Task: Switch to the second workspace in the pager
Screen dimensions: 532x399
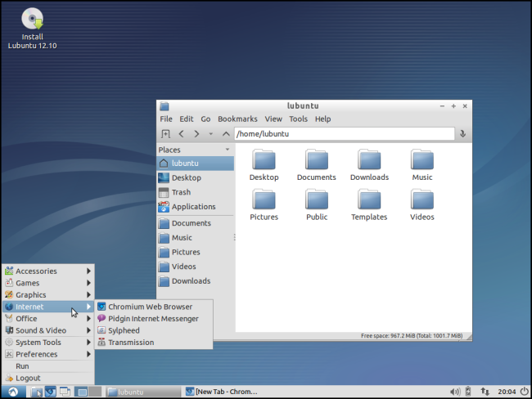Action: (x=95, y=392)
